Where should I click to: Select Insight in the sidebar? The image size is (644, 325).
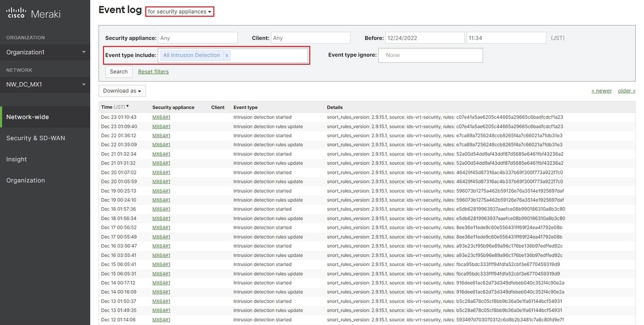pyautogui.click(x=17, y=159)
